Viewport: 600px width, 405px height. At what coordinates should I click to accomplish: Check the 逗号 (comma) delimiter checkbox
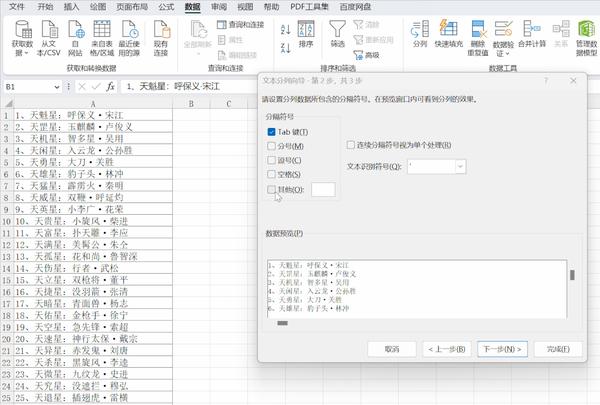coord(271,160)
